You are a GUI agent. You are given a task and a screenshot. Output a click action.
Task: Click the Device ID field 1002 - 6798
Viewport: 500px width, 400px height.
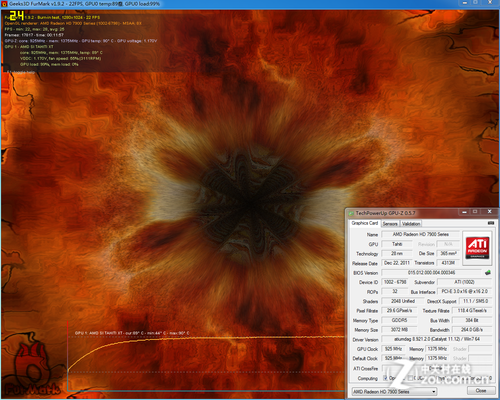(x=395, y=282)
